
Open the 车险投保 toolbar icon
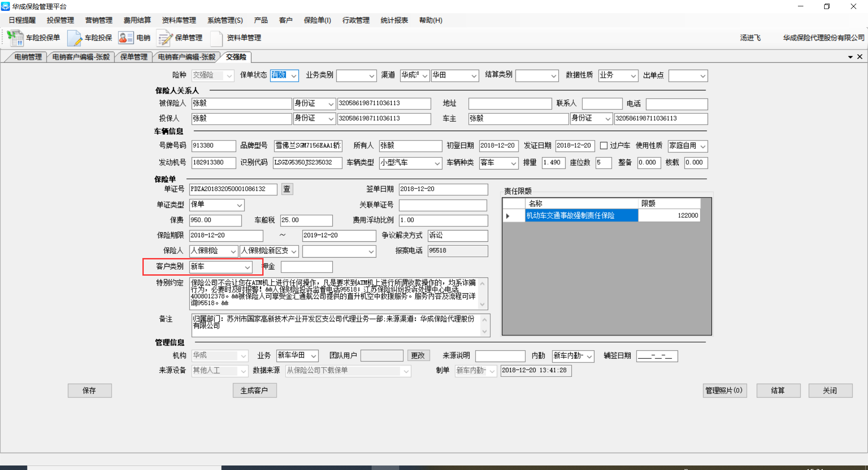tap(74, 38)
